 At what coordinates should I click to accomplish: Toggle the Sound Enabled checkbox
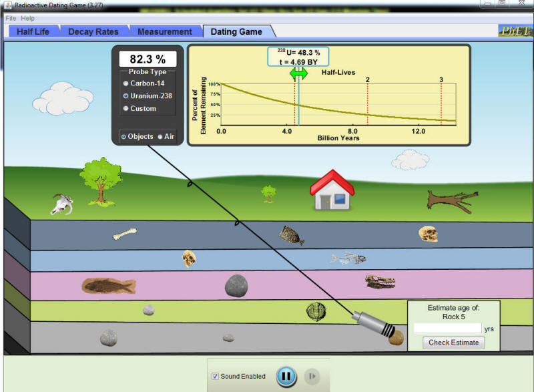point(215,377)
